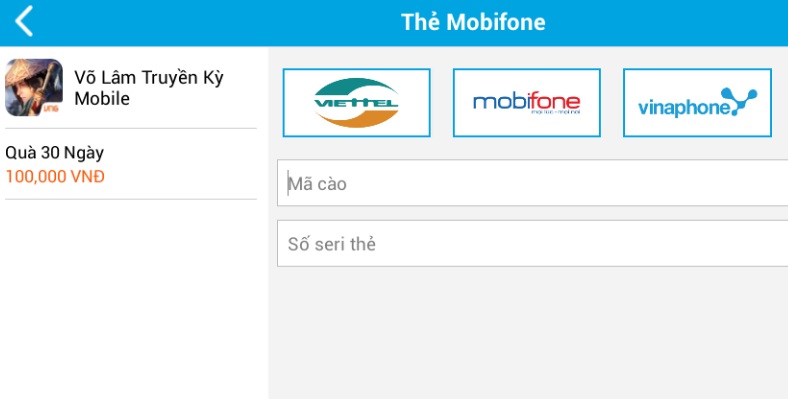Viewport: 788px width, 399px height.
Task: Tap the Quà 30 Ngày package label
Action: click(x=54, y=152)
